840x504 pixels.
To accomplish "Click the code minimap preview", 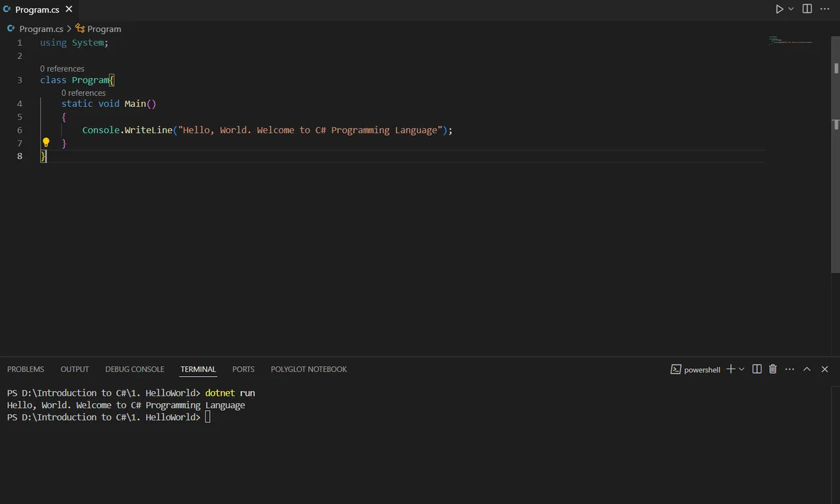I will pyautogui.click(x=791, y=41).
